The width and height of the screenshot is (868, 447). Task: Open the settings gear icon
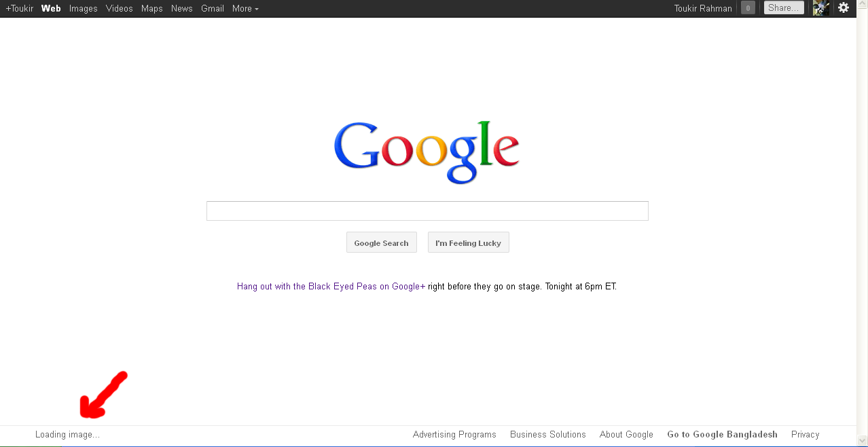843,8
